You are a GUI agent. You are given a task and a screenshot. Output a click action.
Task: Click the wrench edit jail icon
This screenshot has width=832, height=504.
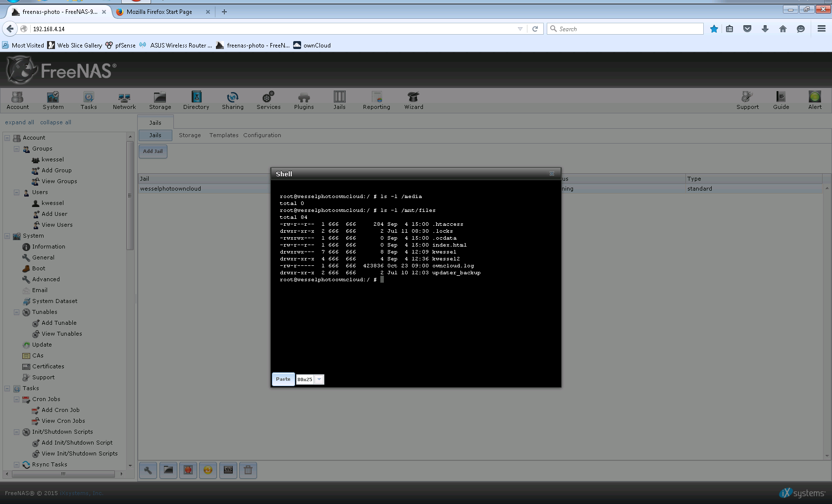point(148,470)
